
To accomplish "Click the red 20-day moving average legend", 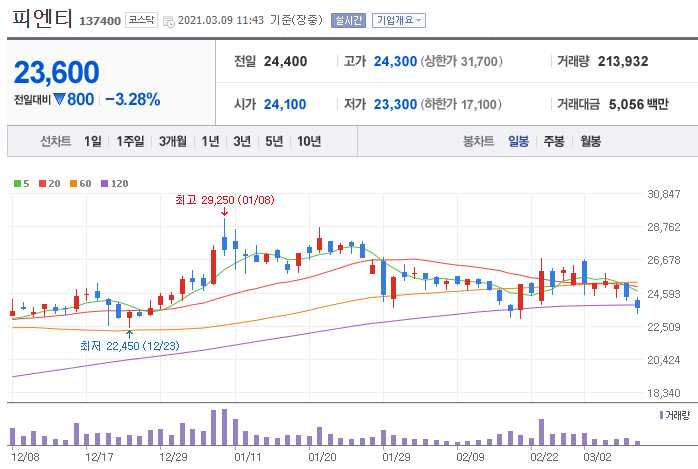I will (x=49, y=183).
